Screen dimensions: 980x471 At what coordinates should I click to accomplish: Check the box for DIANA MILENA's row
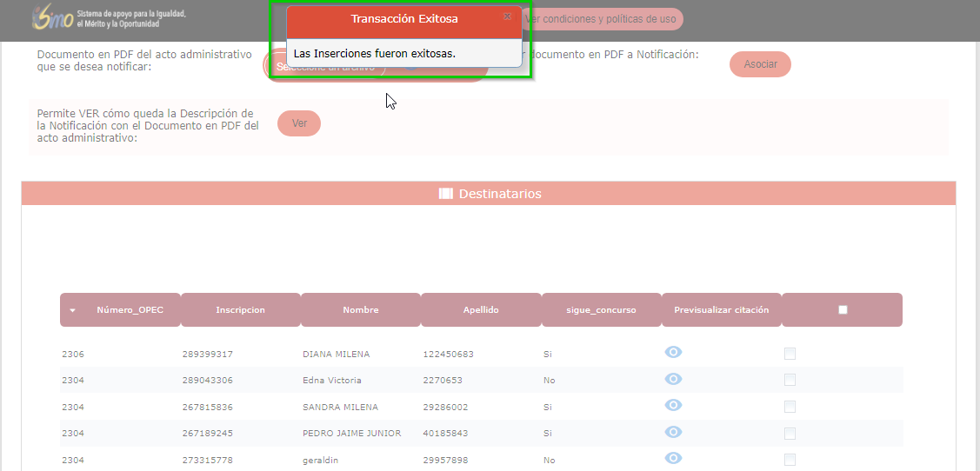click(x=790, y=354)
